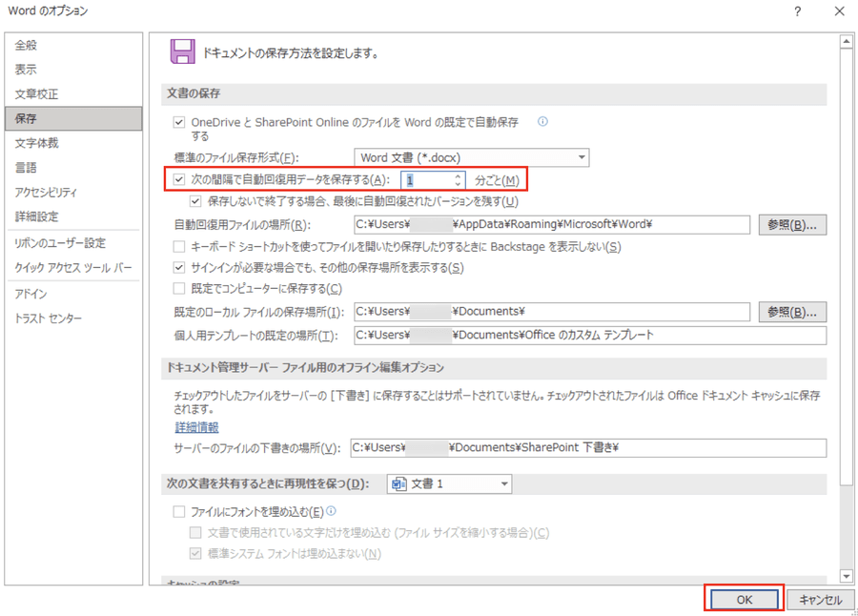Viewport: 858px width, 616px height.
Task: Enable embed fonts in file checkbox
Action: point(179,511)
